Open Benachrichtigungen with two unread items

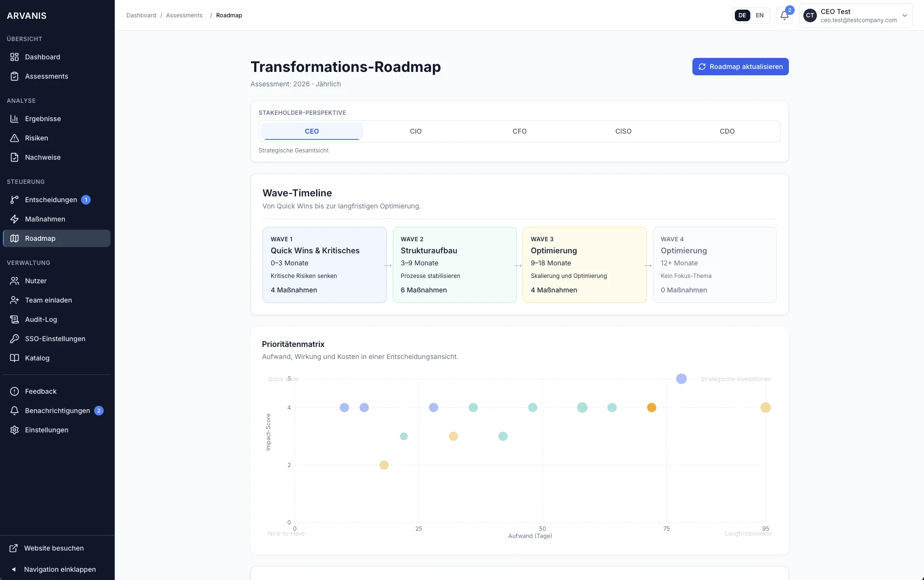57,410
